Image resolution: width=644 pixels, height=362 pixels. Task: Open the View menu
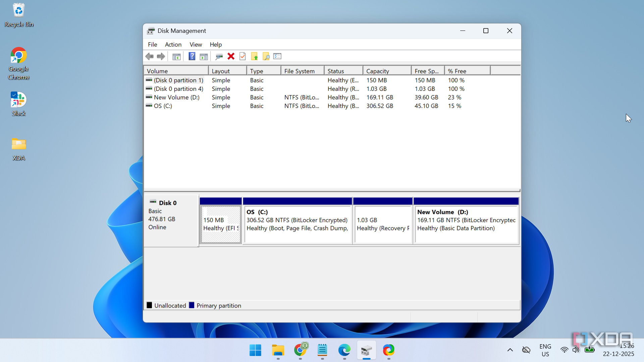tap(196, 45)
